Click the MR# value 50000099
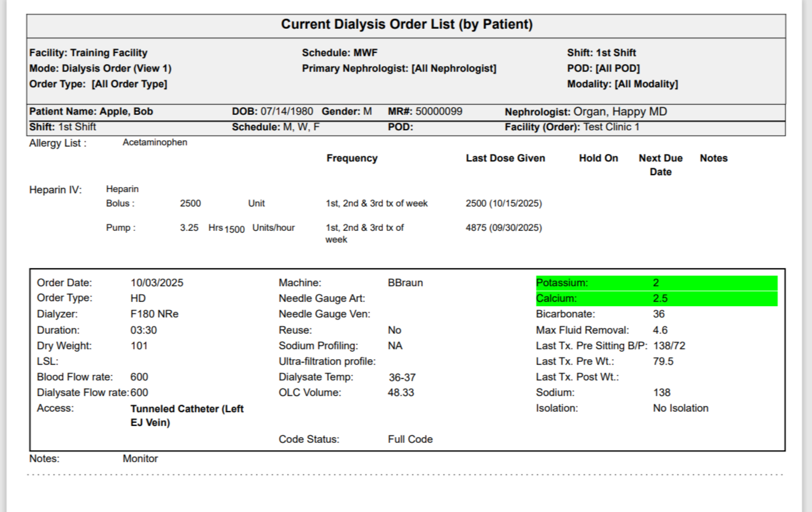The width and height of the screenshot is (812, 512). pos(439,112)
